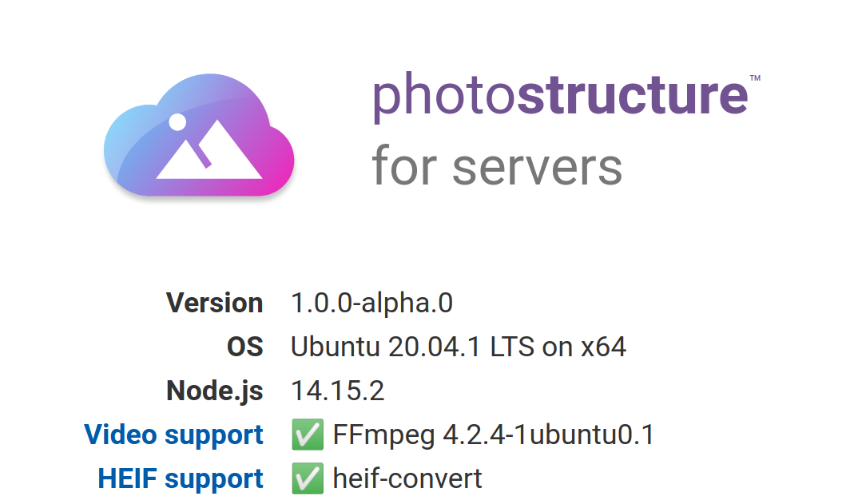Click the green checkmark beside heif-convert
The height and width of the screenshot is (504, 854).
point(308,478)
